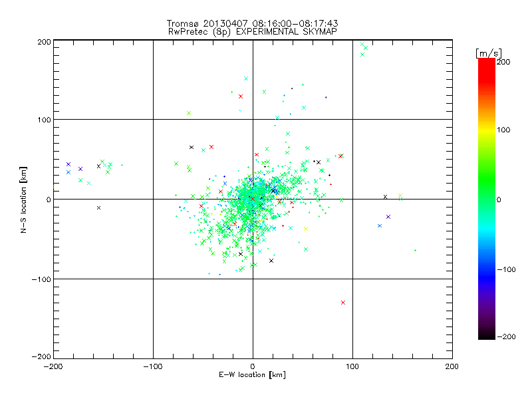Viewport: 532px width, 399px height.
Task: Click the colorbar '-100' label
Action: click(506, 270)
